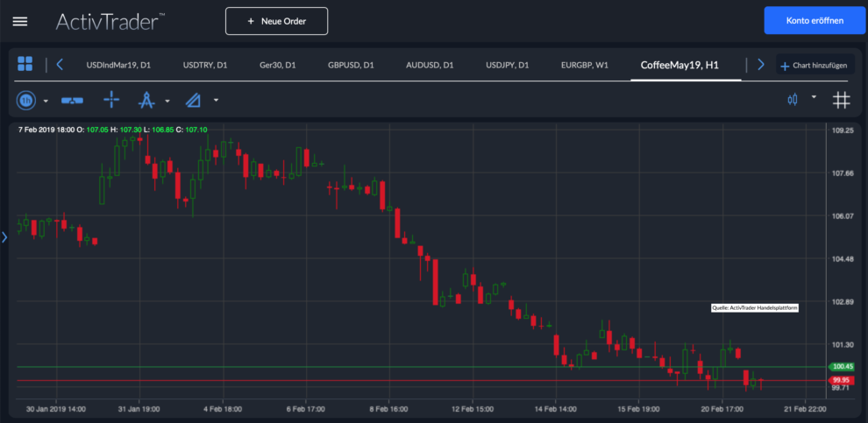The image size is (868, 423).
Task: Select the compass drawing tool
Action: 146,100
